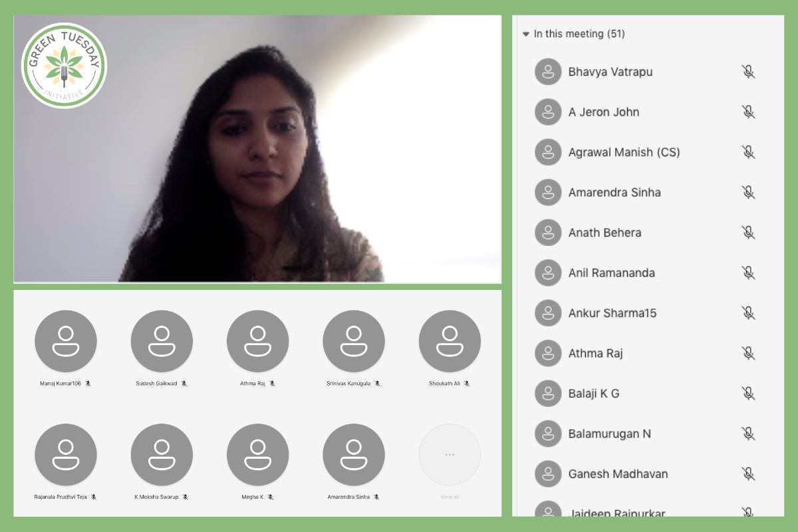
Task: Toggle Ankur Sharma15's mute microphone icon
Action: pos(748,313)
